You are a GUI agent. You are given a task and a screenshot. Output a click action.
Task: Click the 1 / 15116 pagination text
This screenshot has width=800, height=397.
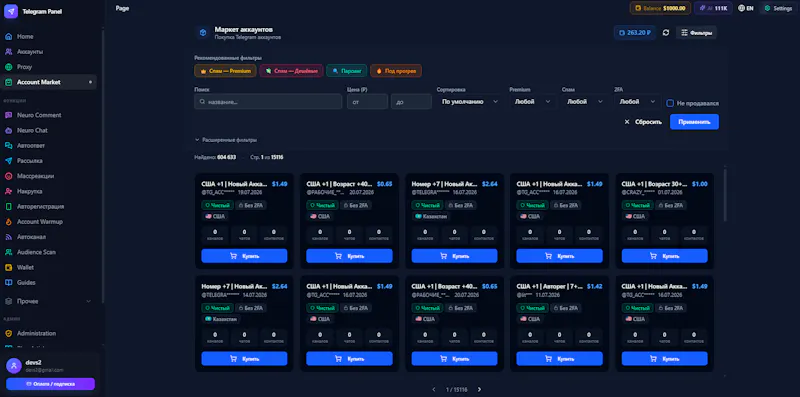pos(457,390)
